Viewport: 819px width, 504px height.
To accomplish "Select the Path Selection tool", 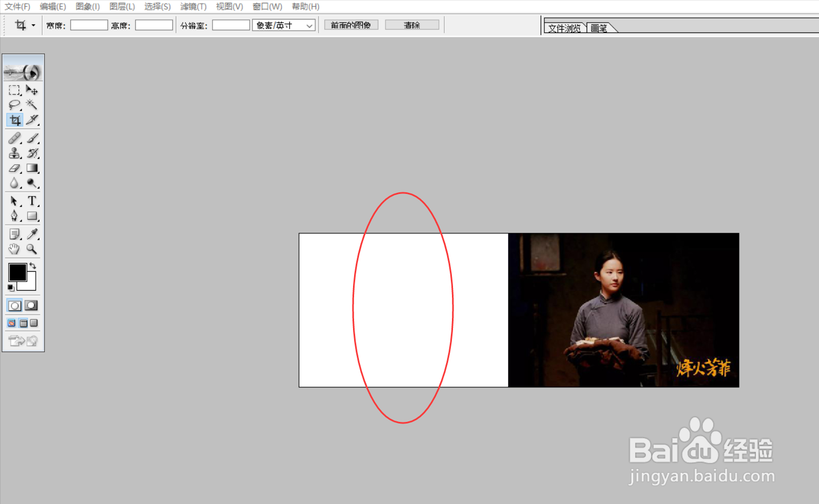I will click(x=15, y=201).
